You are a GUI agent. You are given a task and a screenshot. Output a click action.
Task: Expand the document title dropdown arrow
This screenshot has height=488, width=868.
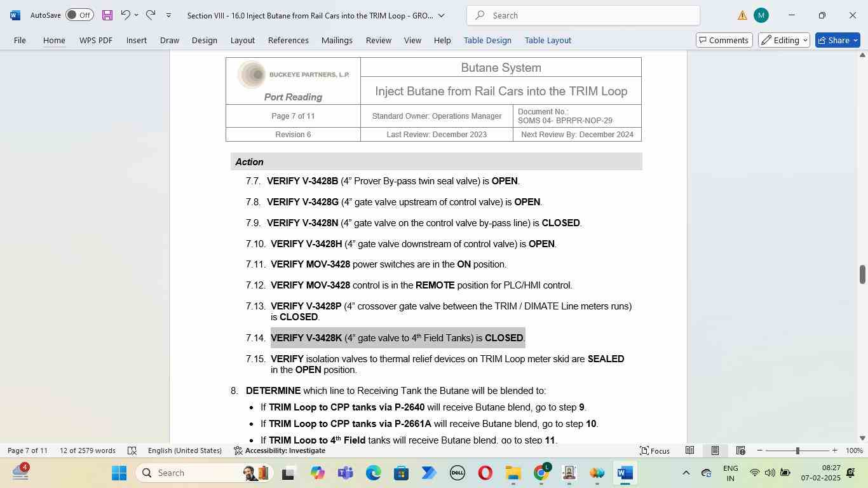click(442, 15)
